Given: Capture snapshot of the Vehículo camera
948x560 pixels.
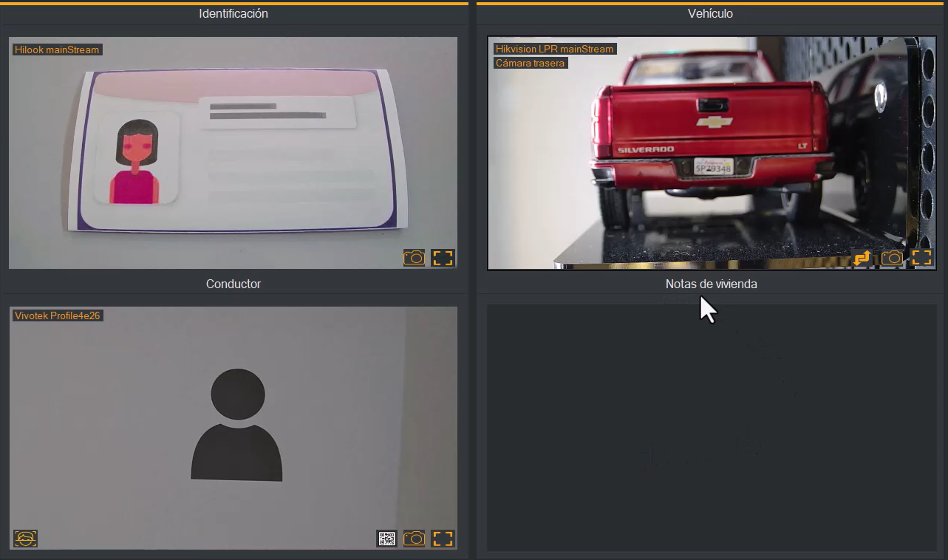Looking at the screenshot, I should [x=892, y=258].
